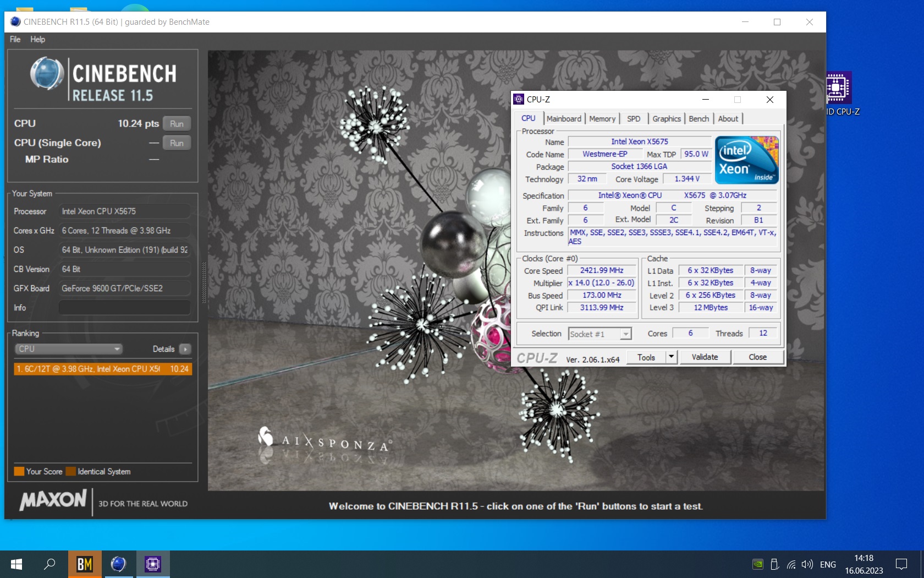Click the CPU score 10.24 pts
924x578 pixels.
coord(138,124)
